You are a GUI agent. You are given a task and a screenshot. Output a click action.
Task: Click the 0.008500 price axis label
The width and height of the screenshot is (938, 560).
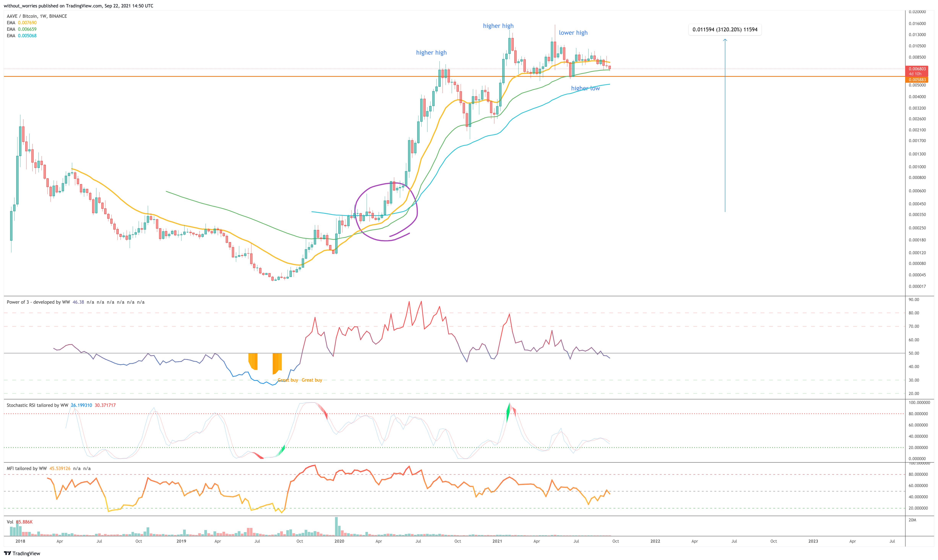click(x=917, y=57)
